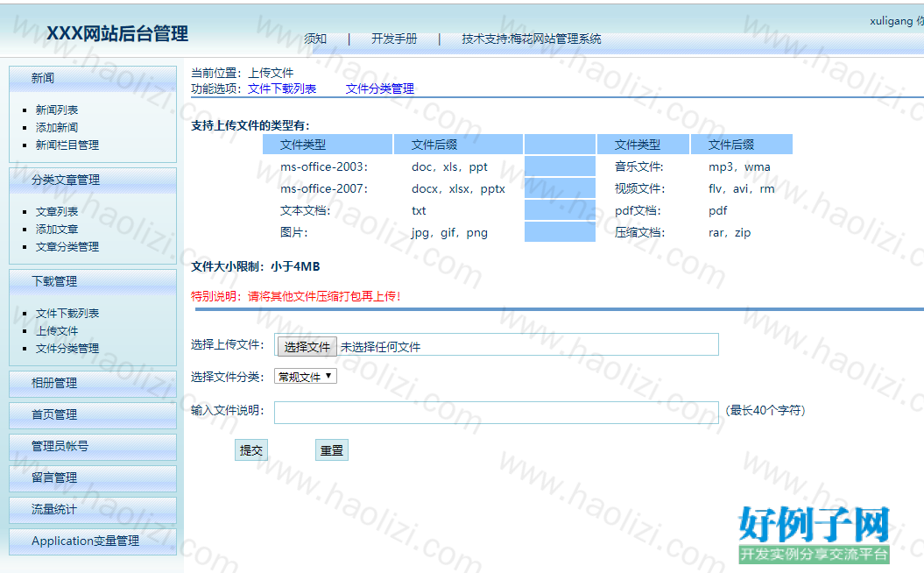Open 新闻栏目管理 in the sidebar
924x573 pixels.
point(67,145)
